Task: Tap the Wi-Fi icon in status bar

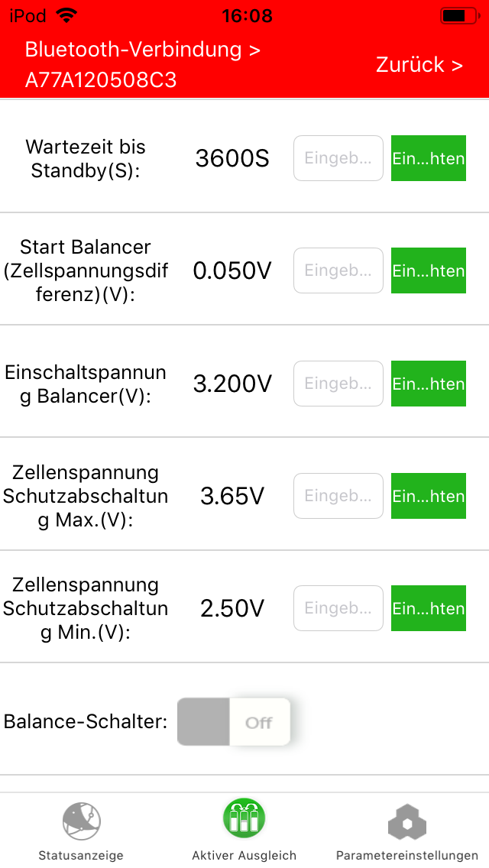Action: [x=67, y=15]
